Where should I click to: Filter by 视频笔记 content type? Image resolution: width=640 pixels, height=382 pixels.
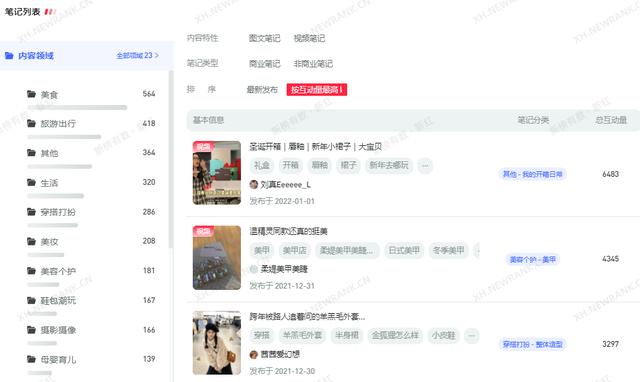click(309, 38)
